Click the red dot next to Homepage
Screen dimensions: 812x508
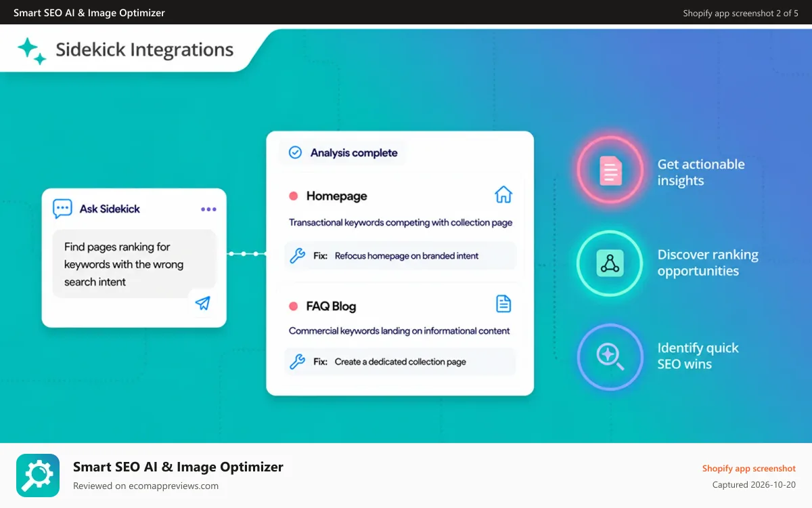294,196
